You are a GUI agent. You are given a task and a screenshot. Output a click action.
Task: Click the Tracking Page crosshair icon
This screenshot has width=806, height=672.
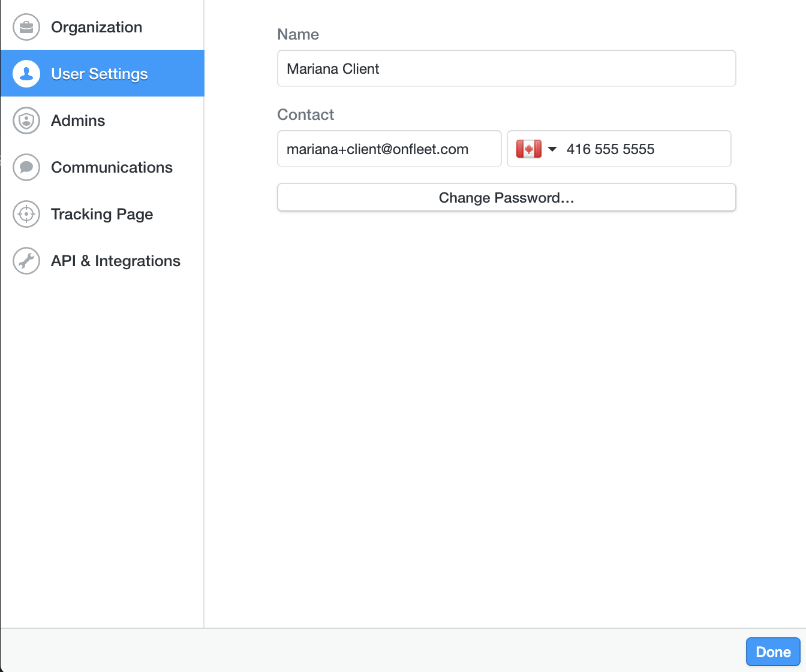click(x=26, y=214)
